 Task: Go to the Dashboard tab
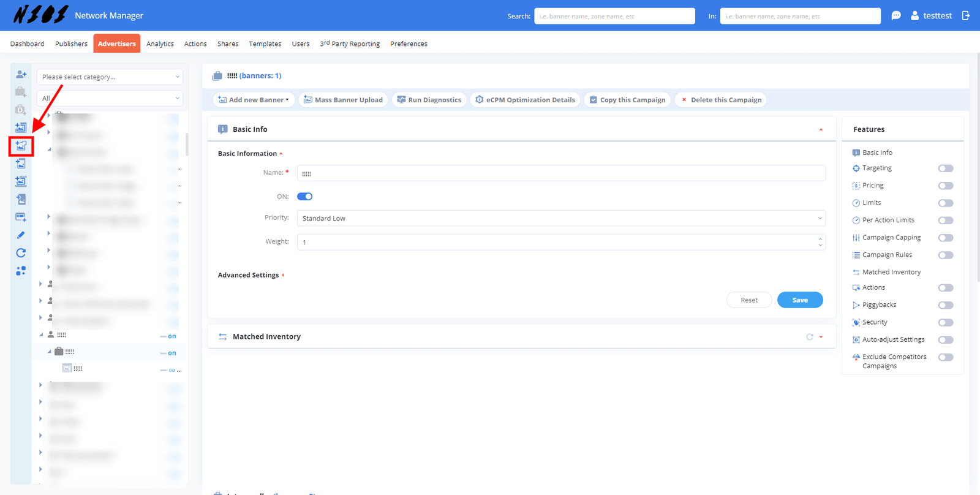27,43
